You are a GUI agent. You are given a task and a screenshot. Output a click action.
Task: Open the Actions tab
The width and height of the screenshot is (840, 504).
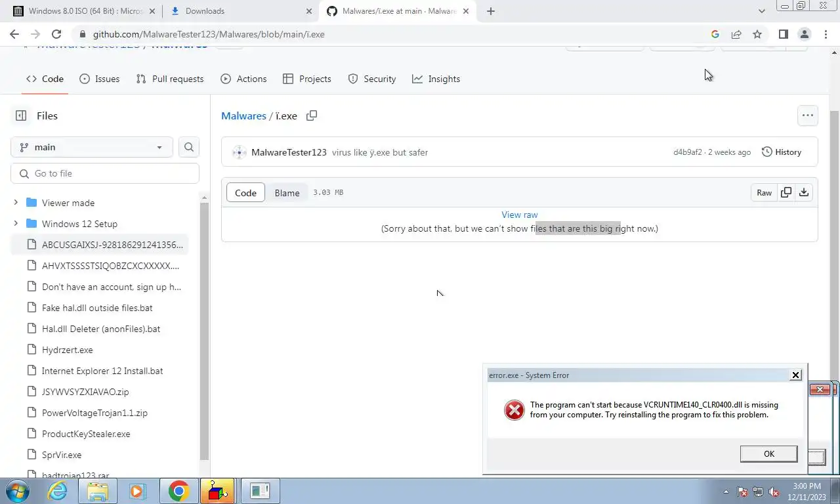pyautogui.click(x=243, y=79)
